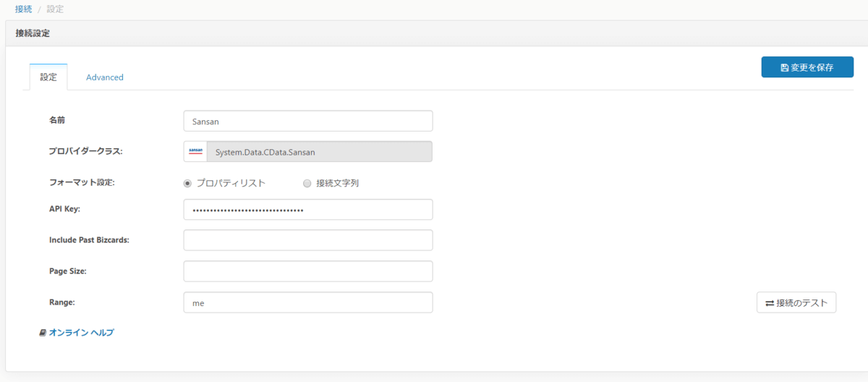Focus the Range field containing me
Image resolution: width=868 pixels, height=382 pixels.
click(308, 302)
